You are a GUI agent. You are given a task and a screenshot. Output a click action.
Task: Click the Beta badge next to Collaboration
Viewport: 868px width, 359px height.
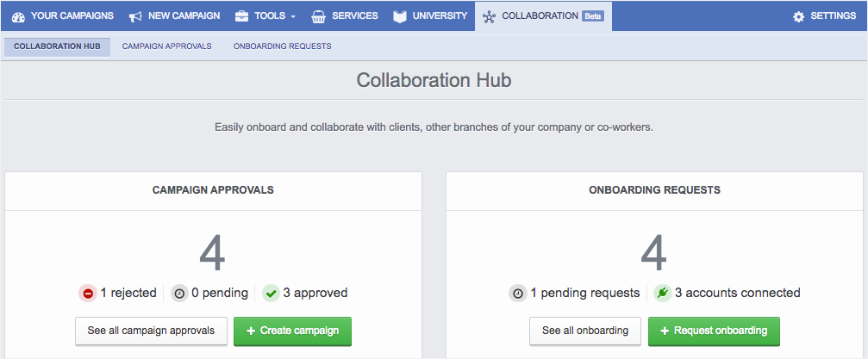click(x=593, y=16)
